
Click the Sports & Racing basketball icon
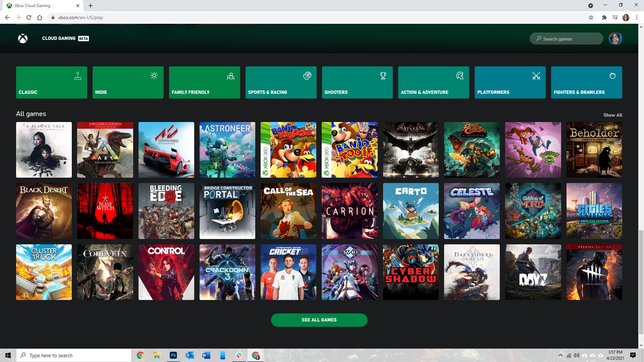click(307, 76)
